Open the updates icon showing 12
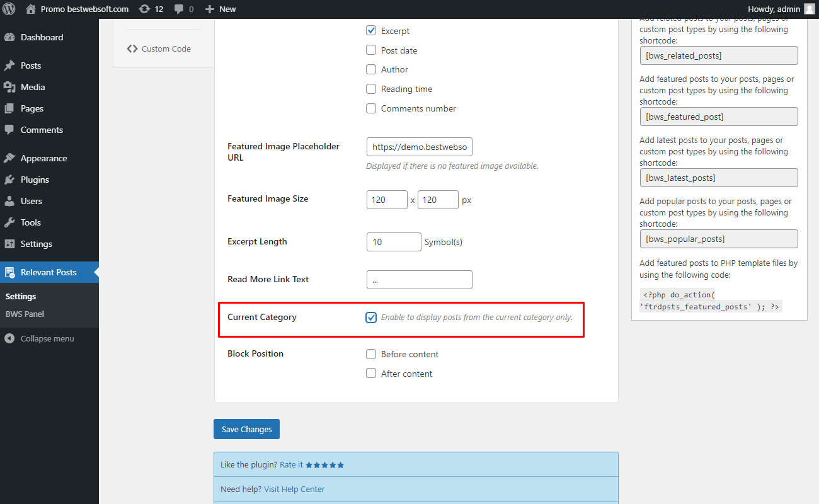Screen dimensions: 819x504 pos(144,9)
